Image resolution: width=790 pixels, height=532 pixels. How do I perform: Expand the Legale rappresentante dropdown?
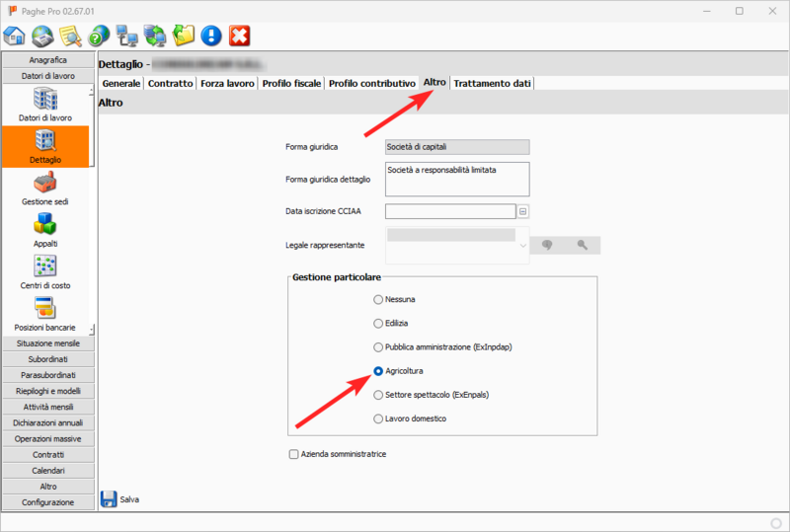(x=522, y=246)
